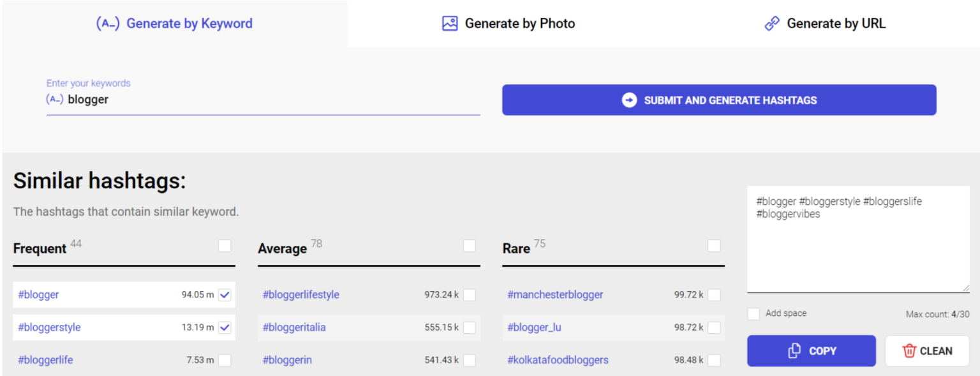Image resolution: width=980 pixels, height=376 pixels.
Task: Select the photo icon on Generate by Photo tab
Action: (449, 23)
